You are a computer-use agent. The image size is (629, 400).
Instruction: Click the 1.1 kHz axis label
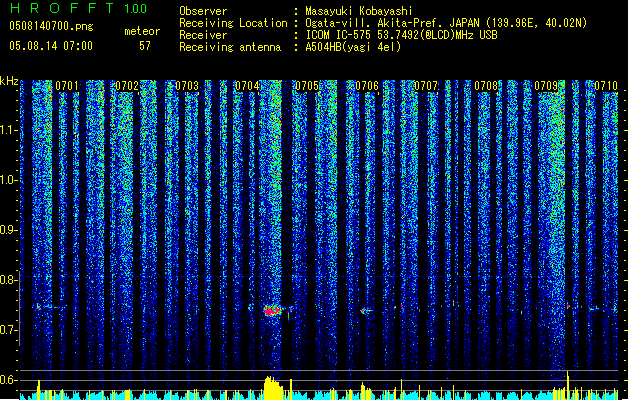tap(9, 130)
